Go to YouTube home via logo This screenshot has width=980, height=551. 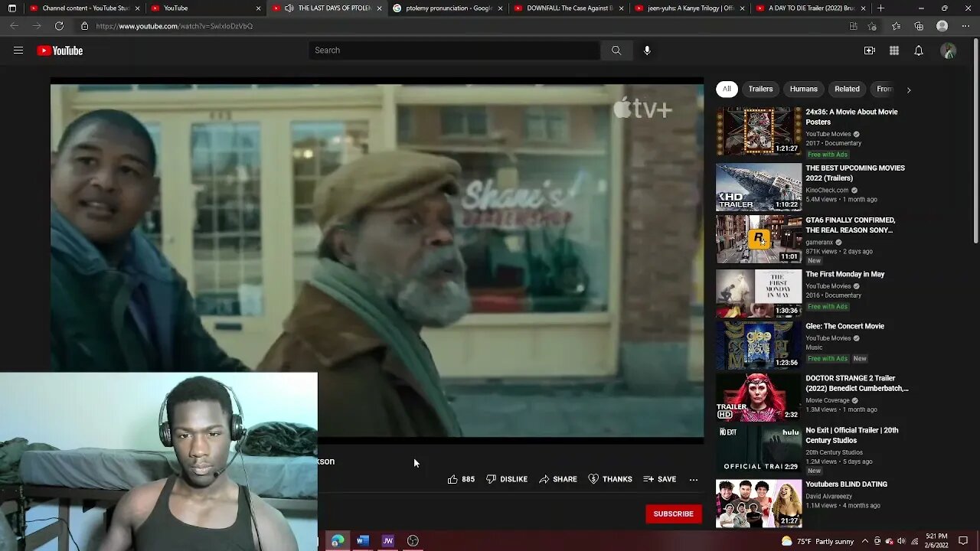tap(60, 51)
